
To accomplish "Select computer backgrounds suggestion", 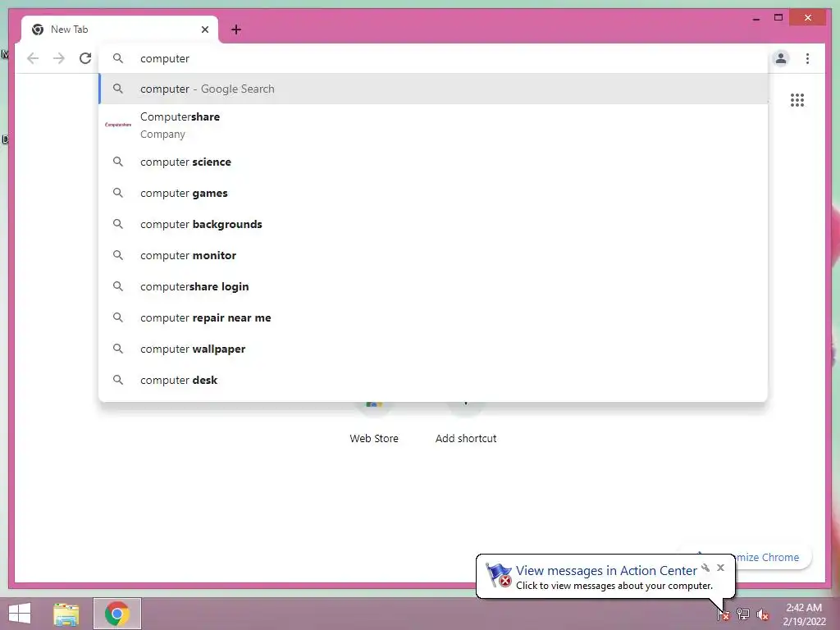I will [433, 224].
